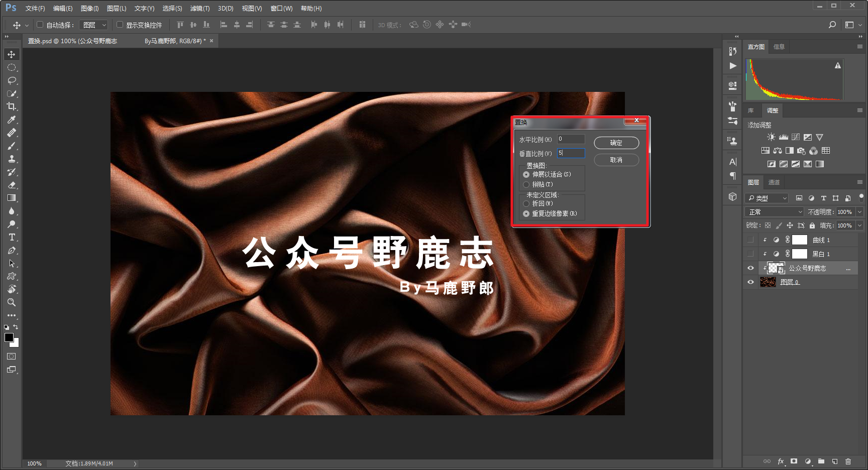Open the Character panel icon
This screenshot has height=470, width=868.
733,162
